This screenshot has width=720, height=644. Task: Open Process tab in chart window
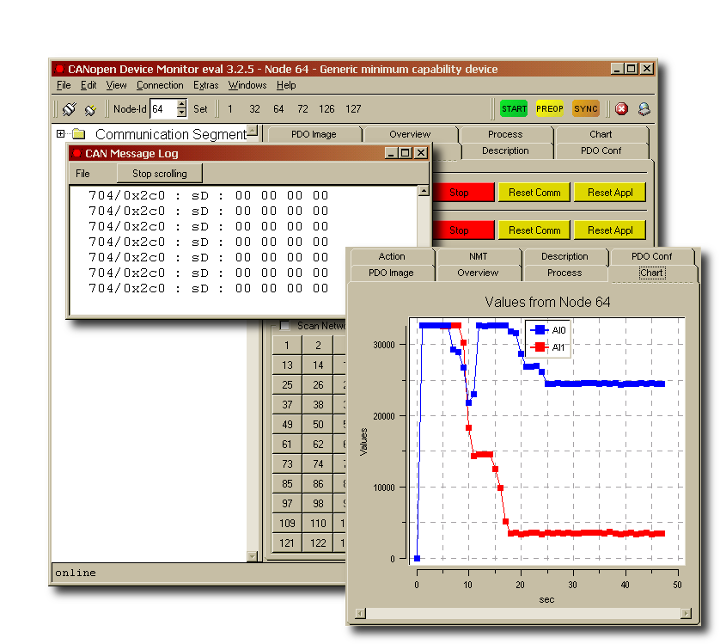tap(564, 273)
